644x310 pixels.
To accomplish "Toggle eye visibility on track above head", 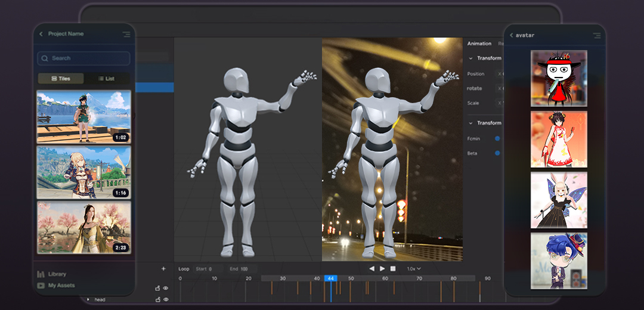I will click(166, 288).
